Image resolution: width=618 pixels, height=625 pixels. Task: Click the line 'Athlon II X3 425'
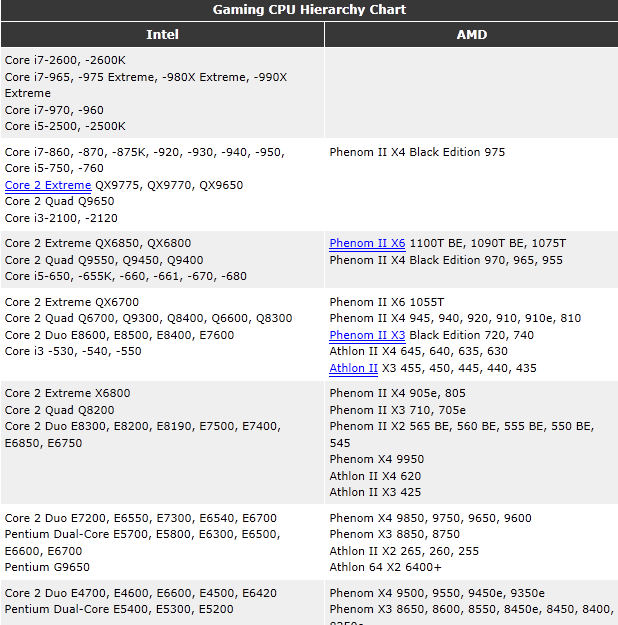tap(375, 492)
